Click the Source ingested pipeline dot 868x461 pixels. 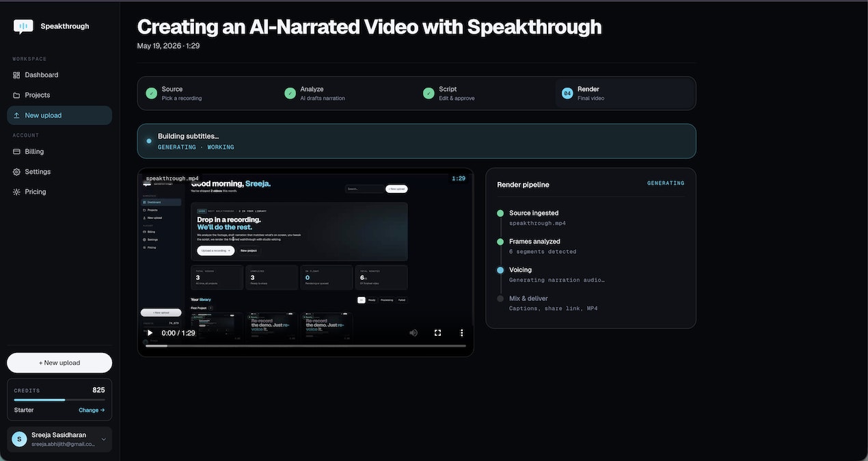pyautogui.click(x=500, y=213)
